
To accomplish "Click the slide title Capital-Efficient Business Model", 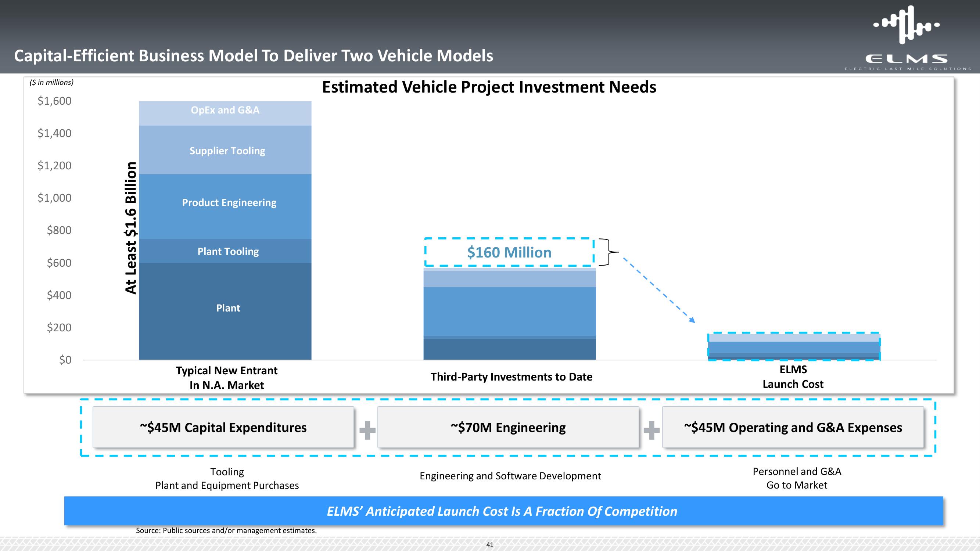I will point(254,55).
